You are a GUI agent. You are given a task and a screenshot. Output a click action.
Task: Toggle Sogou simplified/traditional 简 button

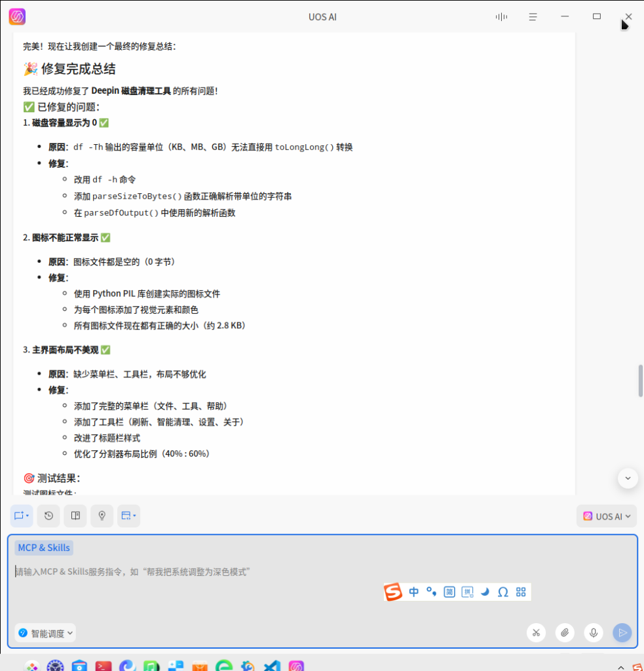(x=449, y=592)
